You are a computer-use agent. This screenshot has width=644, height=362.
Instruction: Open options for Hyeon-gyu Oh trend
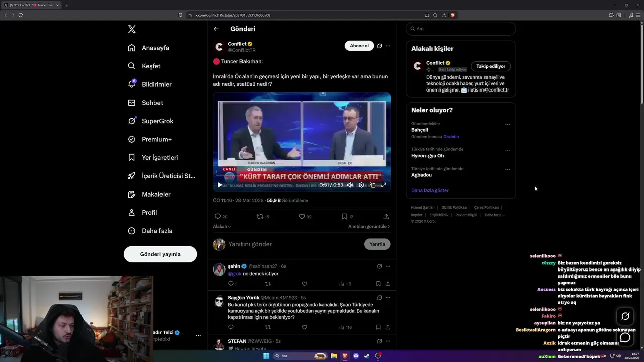click(x=507, y=150)
